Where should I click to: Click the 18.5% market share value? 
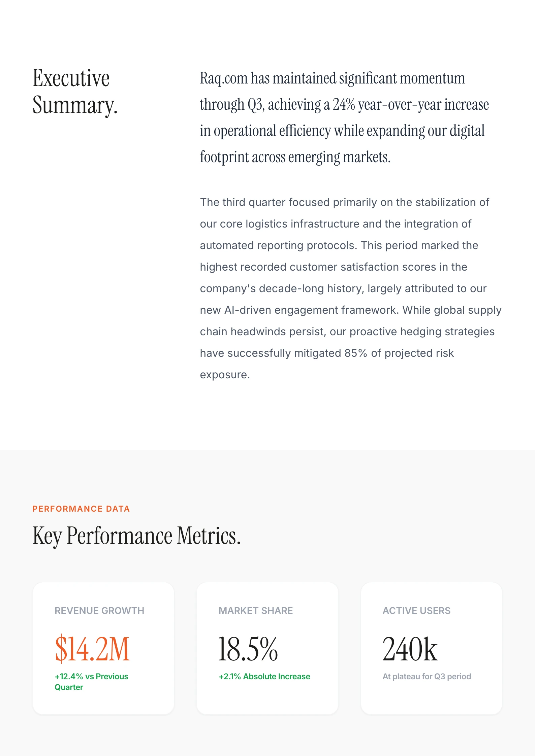pyautogui.click(x=248, y=649)
